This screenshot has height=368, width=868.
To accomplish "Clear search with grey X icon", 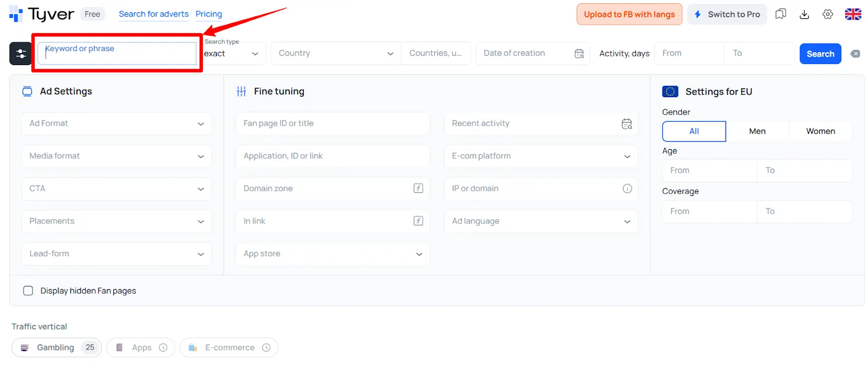I will [856, 54].
